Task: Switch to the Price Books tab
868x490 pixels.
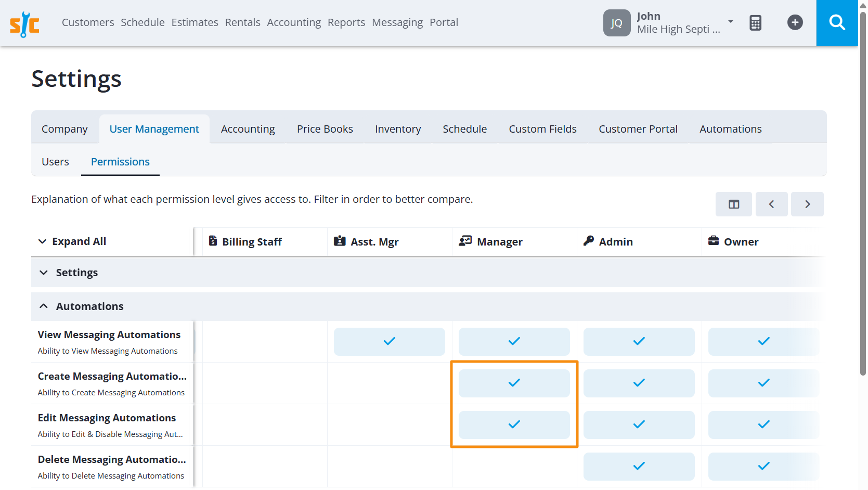Action: (325, 129)
